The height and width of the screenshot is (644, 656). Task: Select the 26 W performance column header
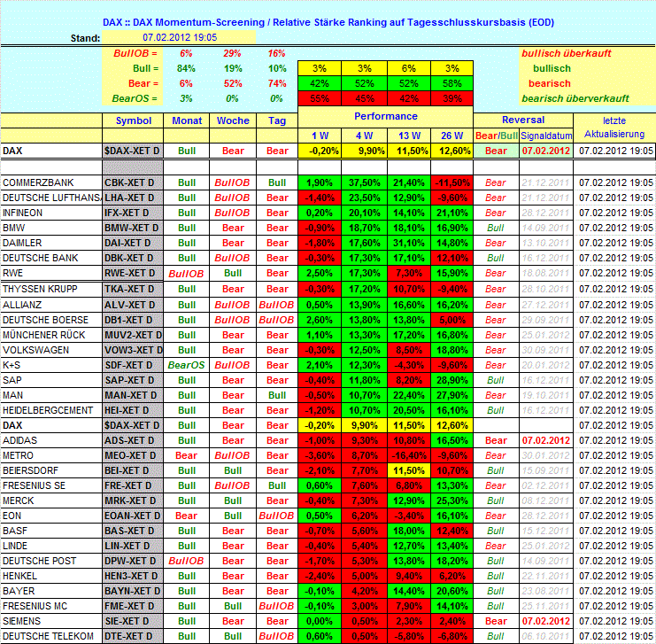click(x=451, y=136)
